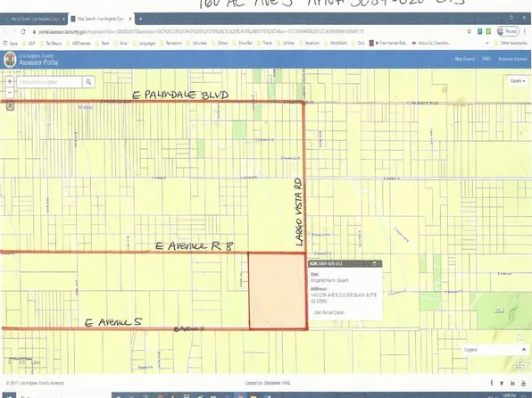Click the FAQ footer link
The image size is (532, 398).
click(x=287, y=383)
